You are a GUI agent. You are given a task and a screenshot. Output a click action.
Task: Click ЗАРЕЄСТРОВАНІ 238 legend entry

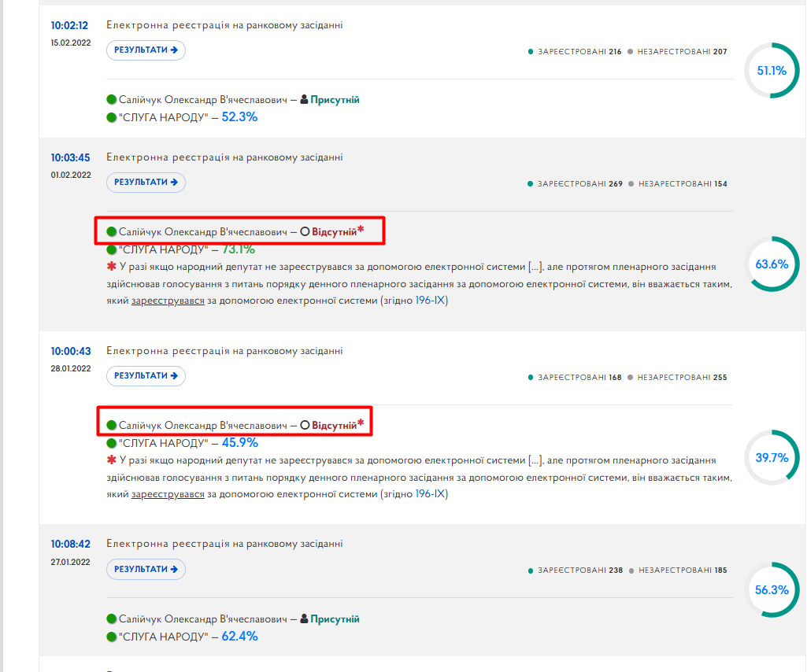point(575,570)
